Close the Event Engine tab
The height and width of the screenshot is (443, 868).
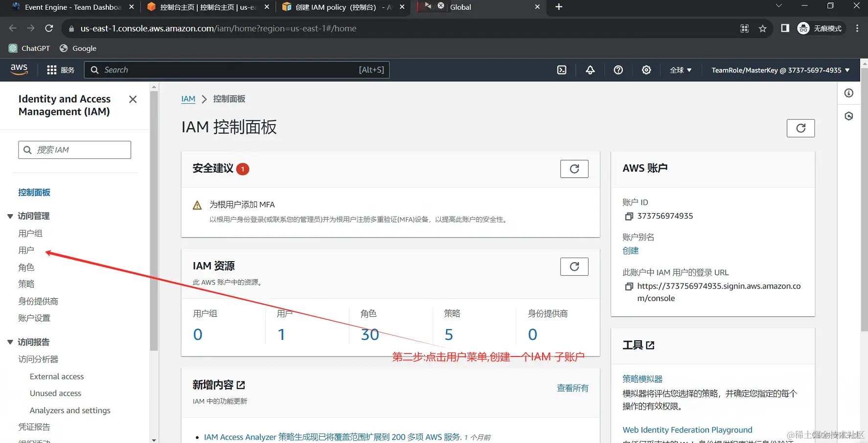131,7
